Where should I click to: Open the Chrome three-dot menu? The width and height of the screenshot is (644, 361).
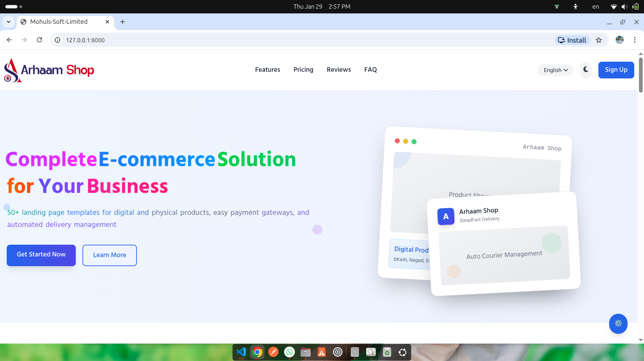635,40
